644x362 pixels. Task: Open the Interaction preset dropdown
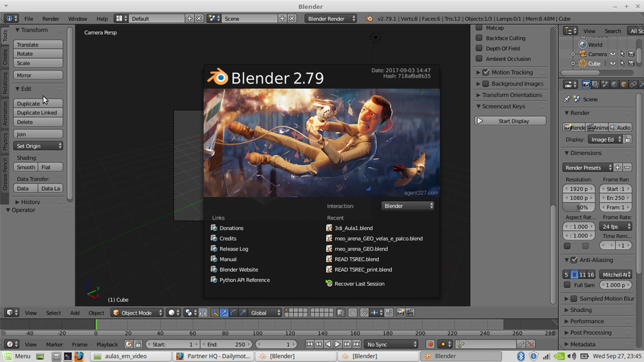[408, 206]
